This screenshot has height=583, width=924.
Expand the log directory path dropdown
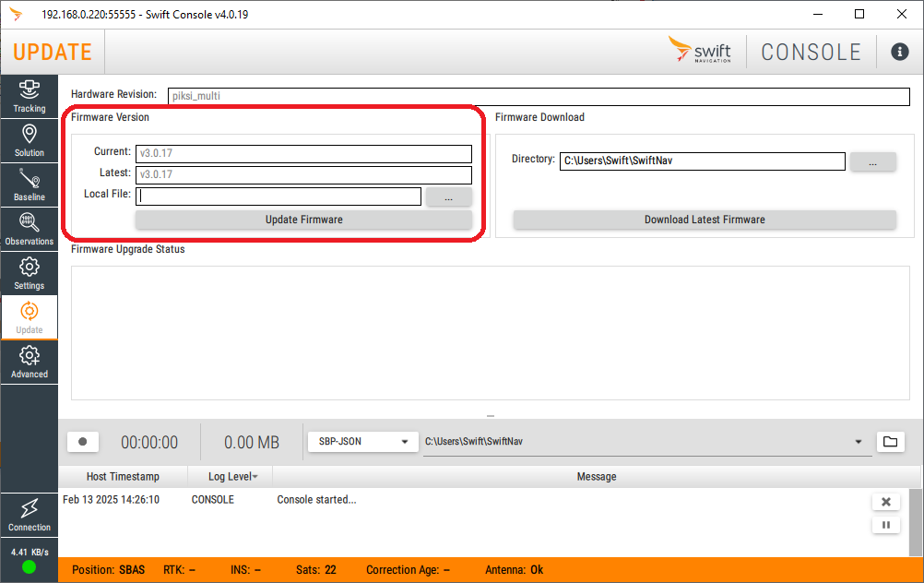858,442
